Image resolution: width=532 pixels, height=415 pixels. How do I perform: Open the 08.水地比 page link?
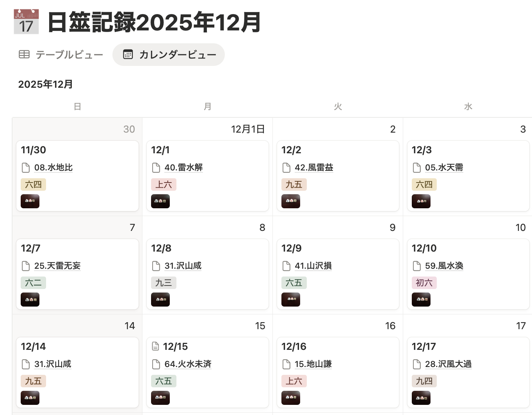pyautogui.click(x=53, y=168)
